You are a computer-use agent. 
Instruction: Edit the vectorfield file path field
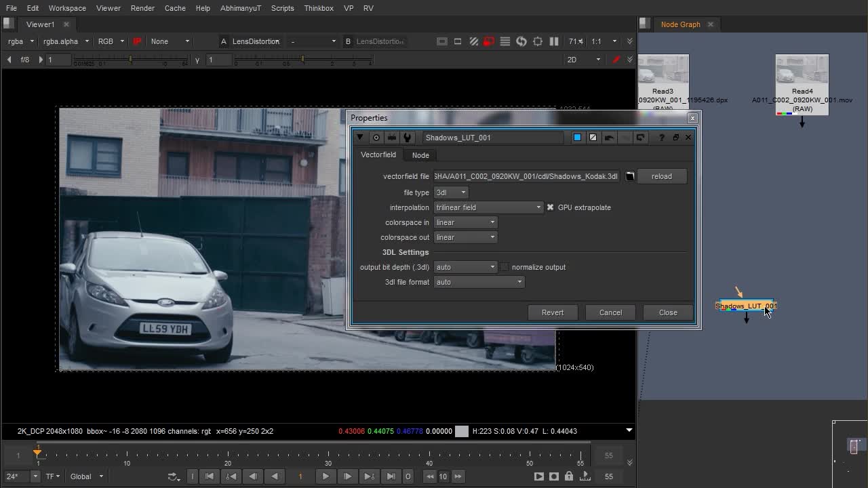[x=527, y=176]
